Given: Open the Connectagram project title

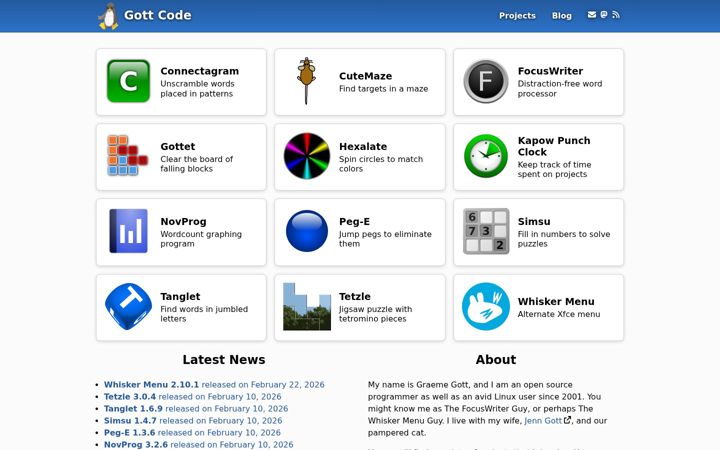Looking at the screenshot, I should coord(199,71).
